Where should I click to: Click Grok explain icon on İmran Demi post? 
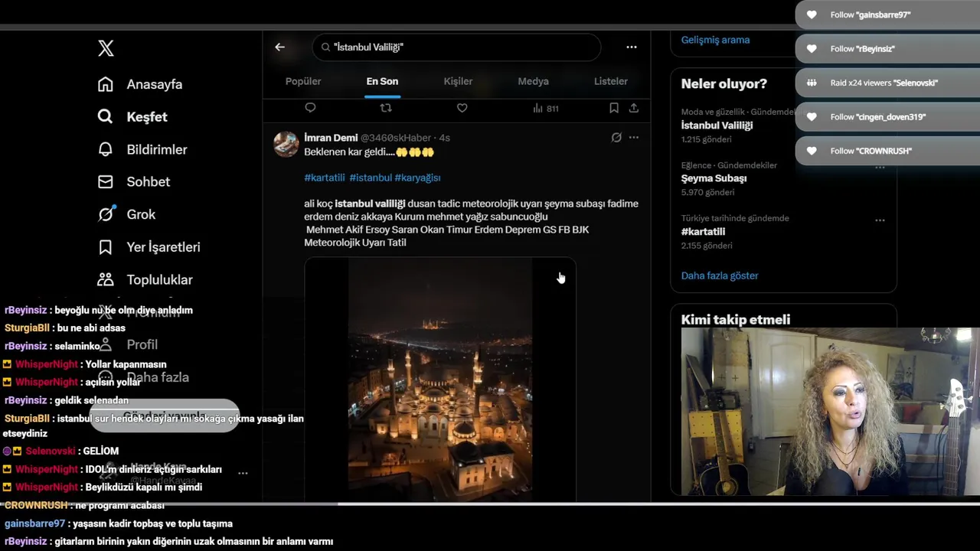click(616, 138)
